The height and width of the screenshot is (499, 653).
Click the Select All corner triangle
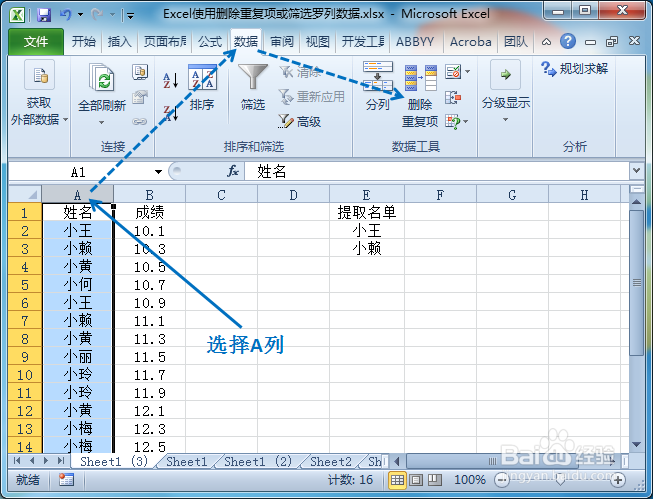click(x=25, y=194)
